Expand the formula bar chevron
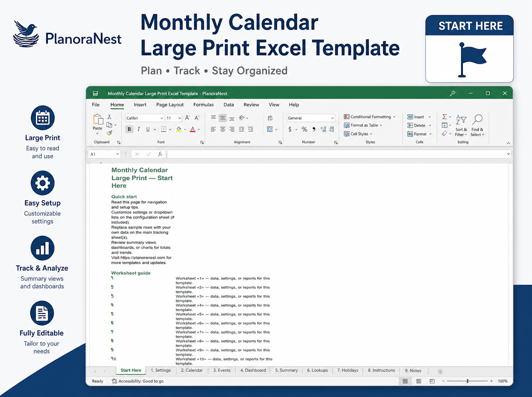 [x=508, y=154]
